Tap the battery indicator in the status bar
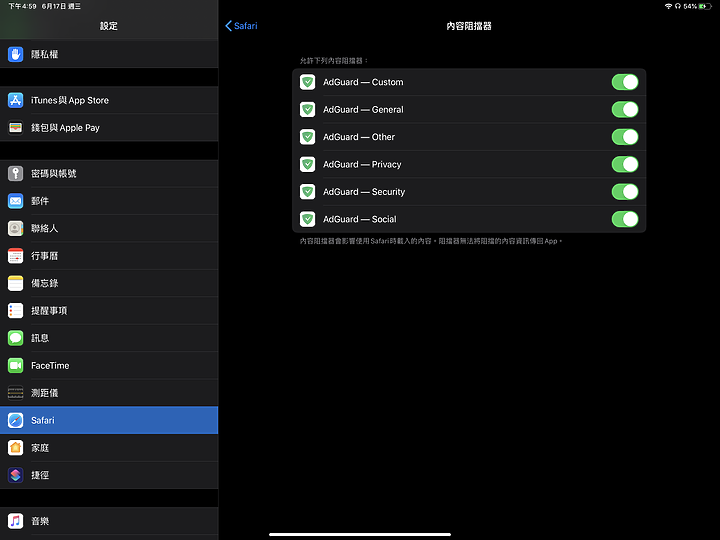Viewport: 720px width, 540px height. coord(705,6)
